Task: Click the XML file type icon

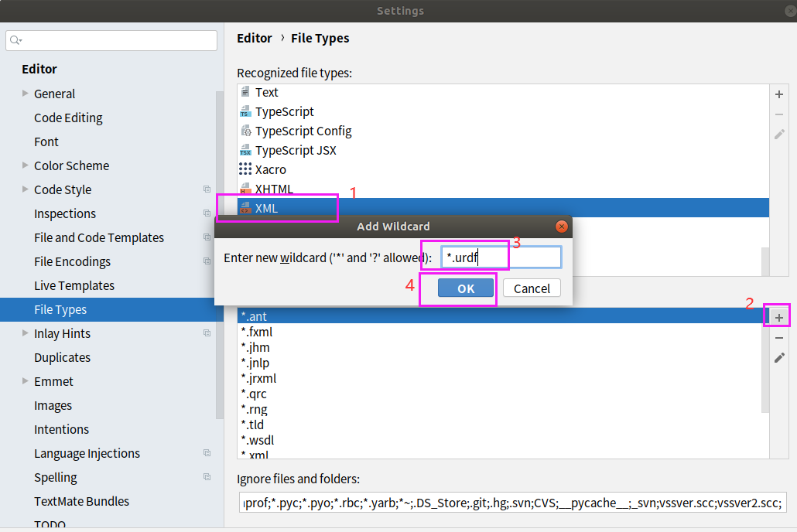Action: (246, 208)
